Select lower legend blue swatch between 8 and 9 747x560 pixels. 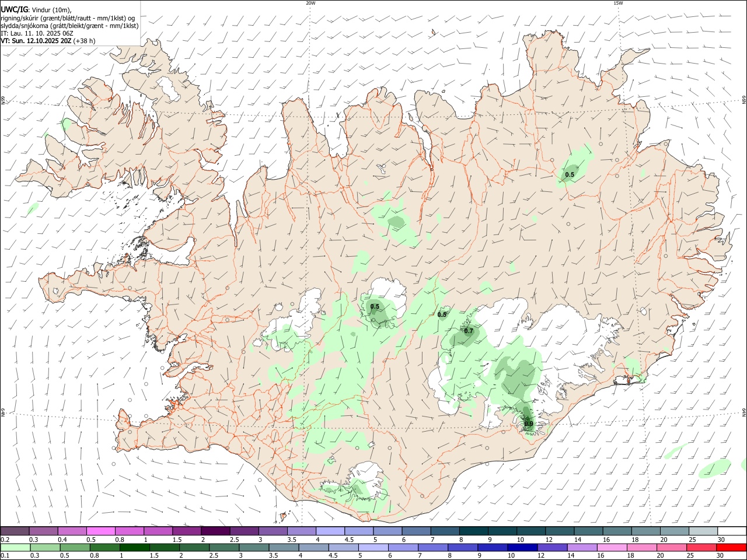coord(463,547)
